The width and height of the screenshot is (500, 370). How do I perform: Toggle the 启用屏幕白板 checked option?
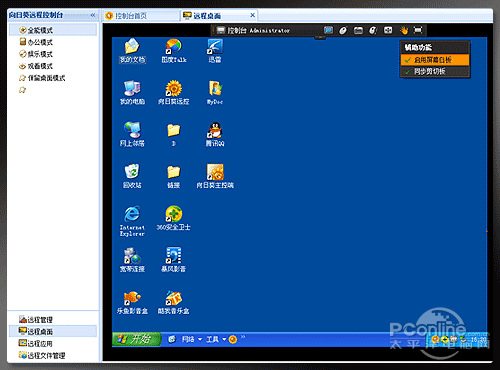(x=435, y=60)
